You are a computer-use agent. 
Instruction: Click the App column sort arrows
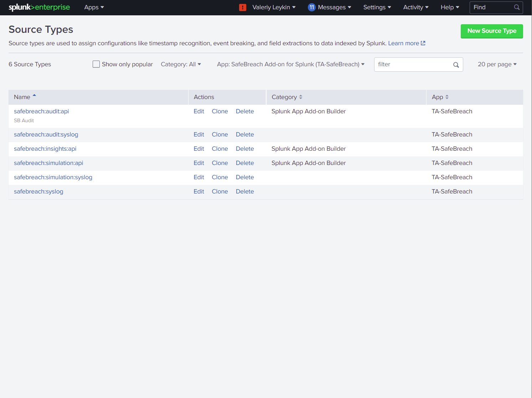point(447,97)
